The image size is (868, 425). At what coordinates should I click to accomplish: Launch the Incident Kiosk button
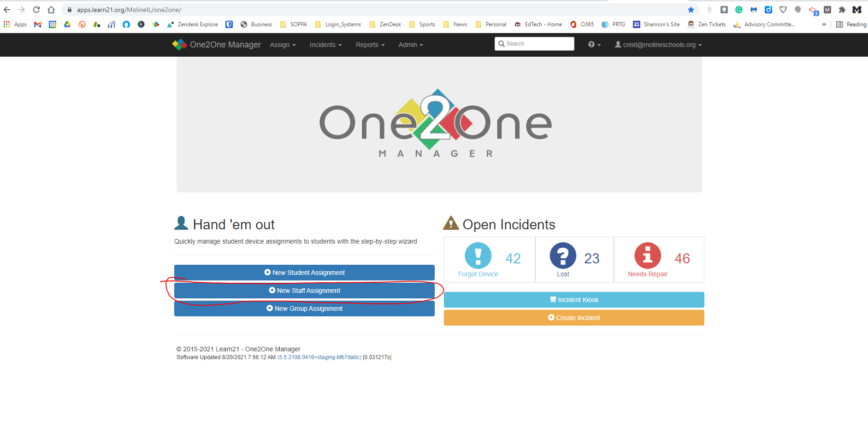(x=574, y=300)
